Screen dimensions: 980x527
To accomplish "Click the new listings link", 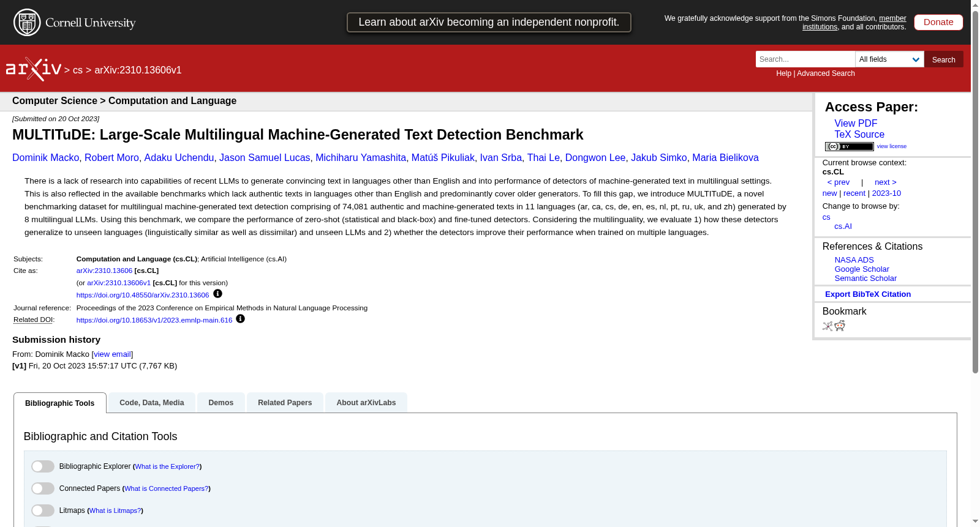I will (829, 193).
